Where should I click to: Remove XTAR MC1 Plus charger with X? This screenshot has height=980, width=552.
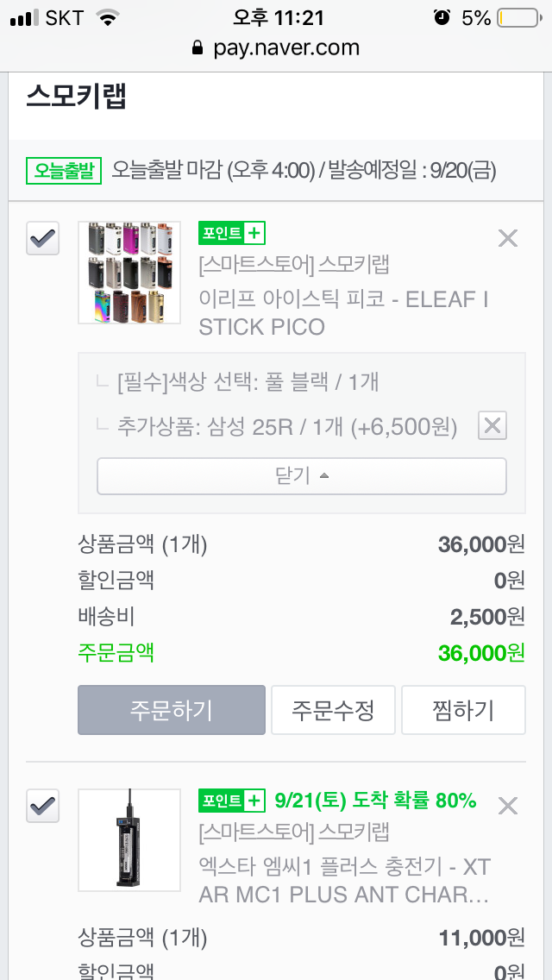coord(508,806)
